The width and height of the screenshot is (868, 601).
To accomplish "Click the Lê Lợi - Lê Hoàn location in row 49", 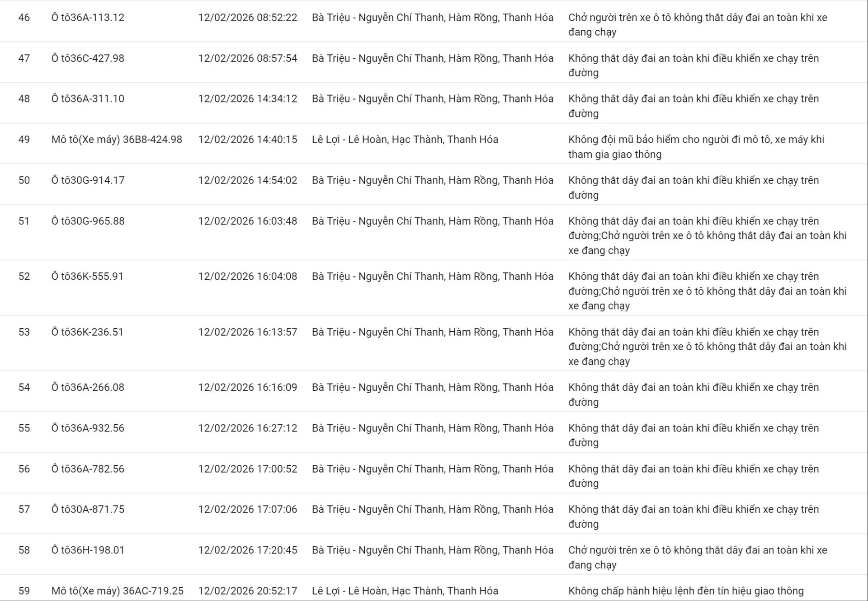I will pos(405,139).
